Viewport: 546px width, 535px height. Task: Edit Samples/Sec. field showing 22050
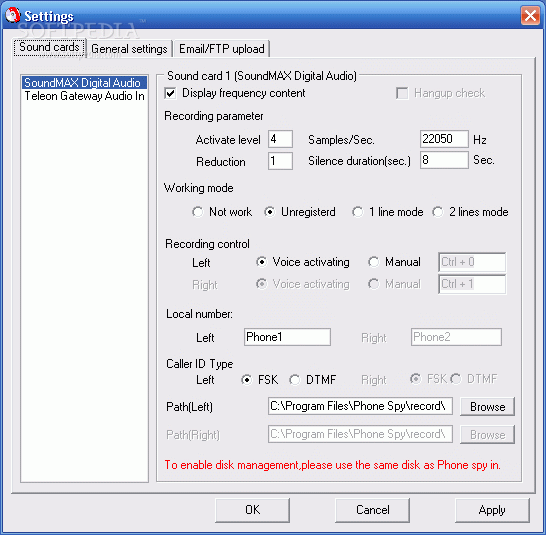[x=444, y=139]
